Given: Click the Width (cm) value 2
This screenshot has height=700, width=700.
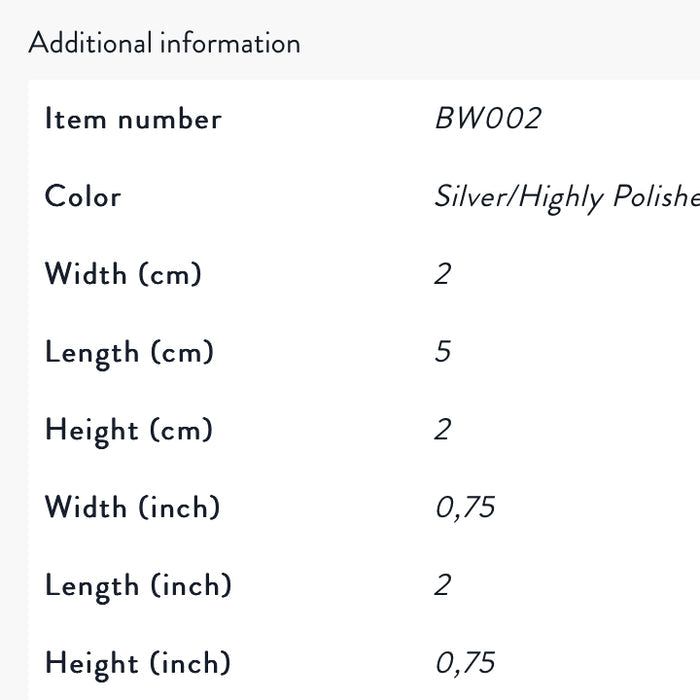Looking at the screenshot, I should coord(442,274).
